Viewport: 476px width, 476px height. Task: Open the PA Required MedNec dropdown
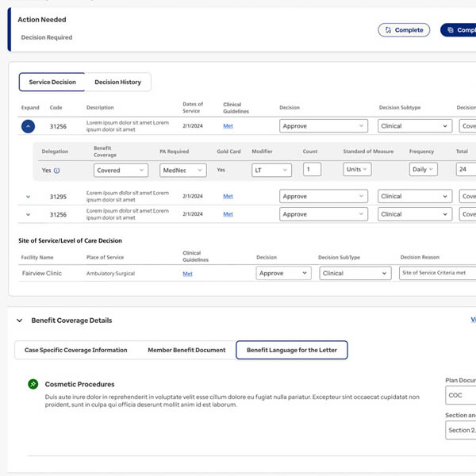182,170
